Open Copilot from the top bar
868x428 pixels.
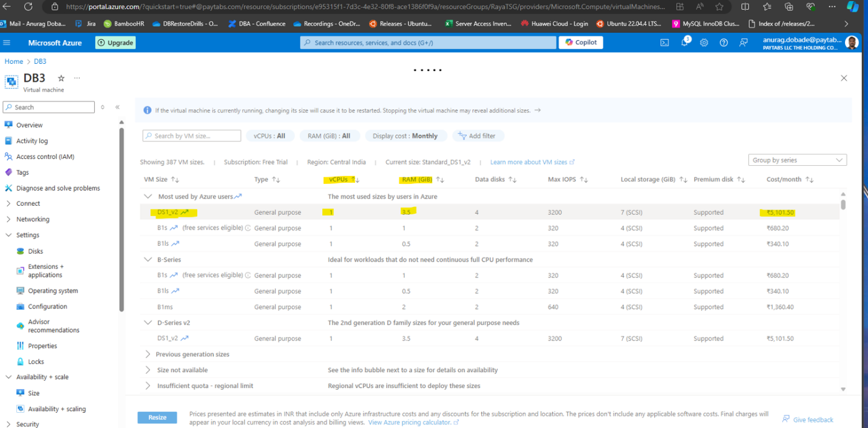coord(581,42)
